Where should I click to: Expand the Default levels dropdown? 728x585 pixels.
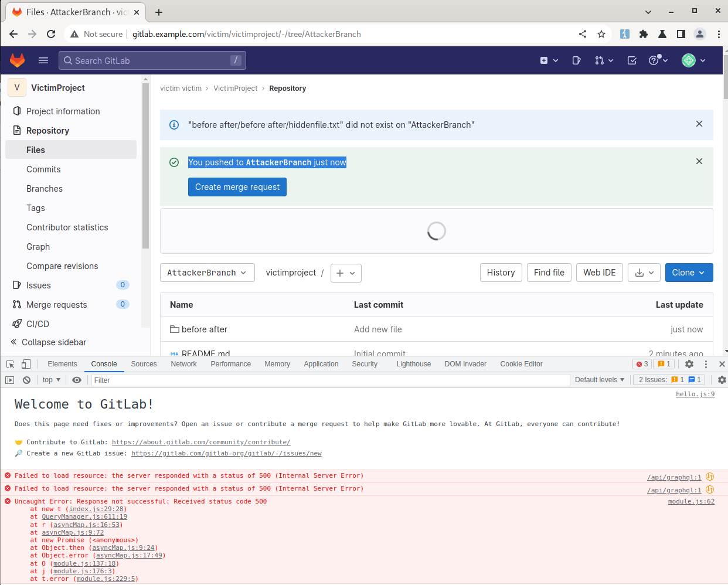click(x=599, y=380)
